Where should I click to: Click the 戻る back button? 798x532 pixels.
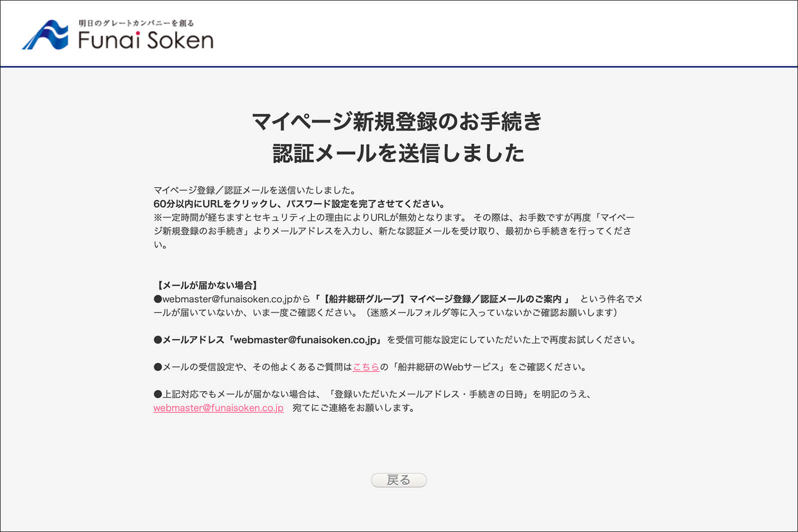coord(399,480)
